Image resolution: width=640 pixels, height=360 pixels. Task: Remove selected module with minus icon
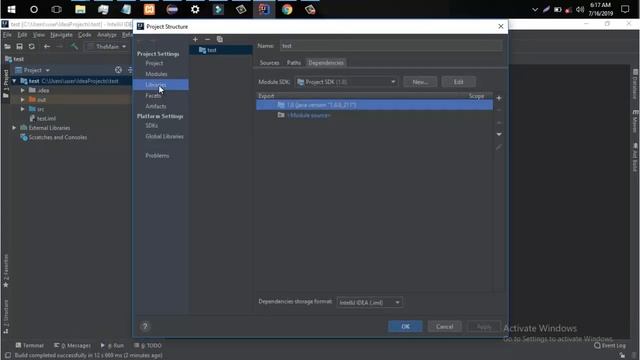[207, 39]
